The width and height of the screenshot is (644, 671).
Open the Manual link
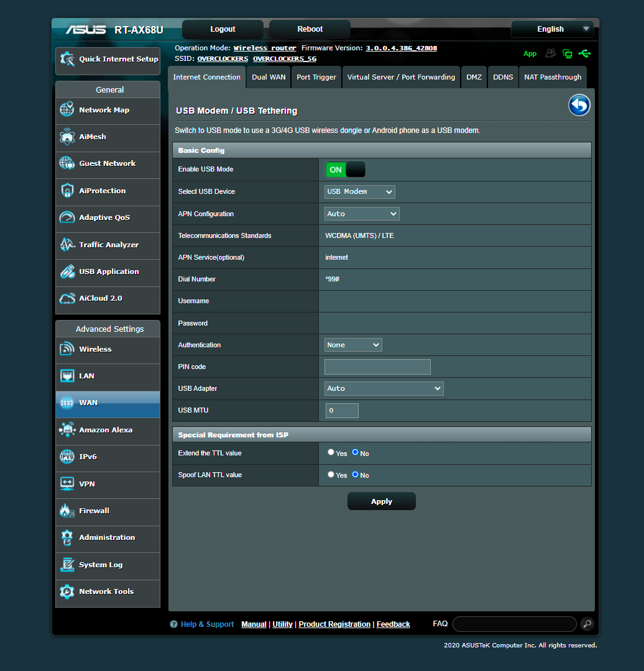254,624
